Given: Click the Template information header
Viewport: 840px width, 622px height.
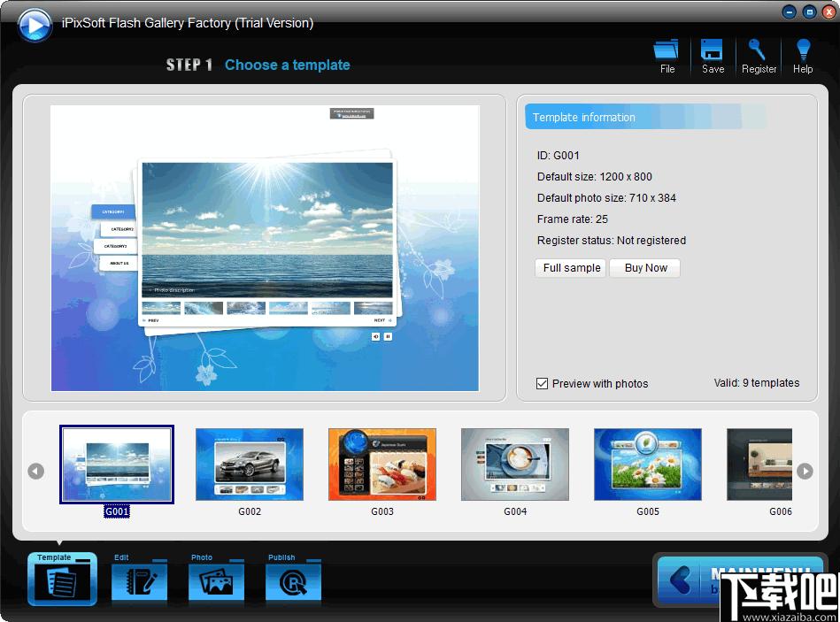Looking at the screenshot, I should point(645,117).
